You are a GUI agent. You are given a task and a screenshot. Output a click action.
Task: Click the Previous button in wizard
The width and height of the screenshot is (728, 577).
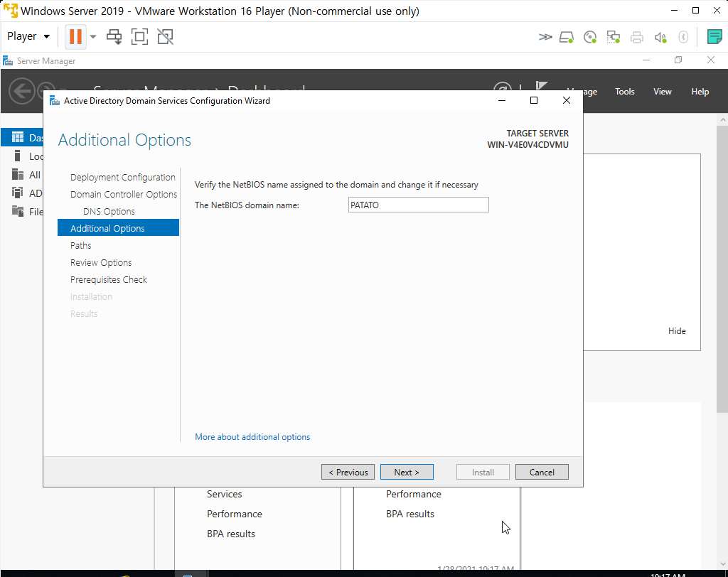[x=348, y=472]
